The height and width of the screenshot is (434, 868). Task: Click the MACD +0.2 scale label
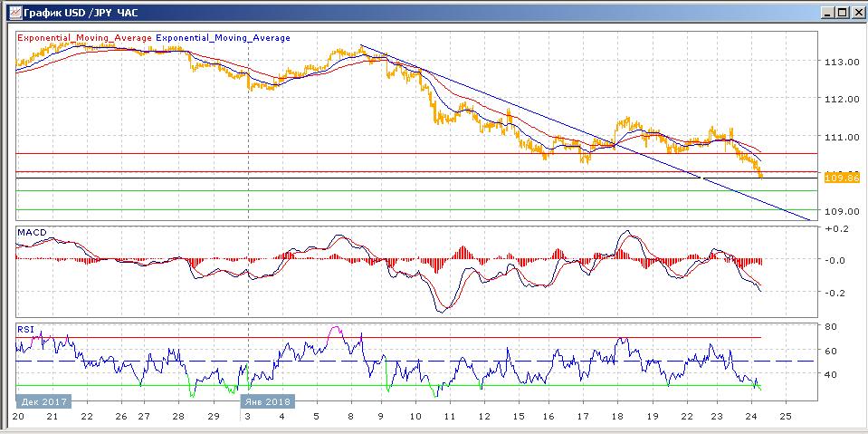(835, 228)
